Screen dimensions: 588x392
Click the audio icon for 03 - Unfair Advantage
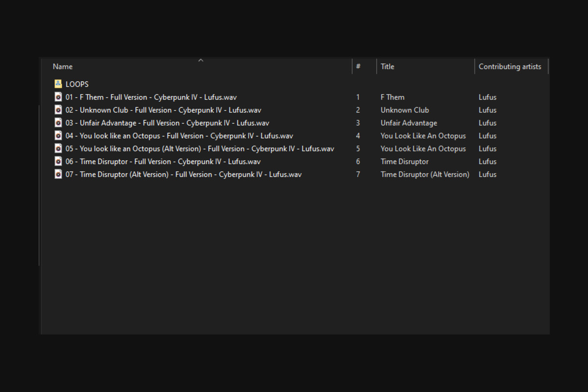[58, 122]
